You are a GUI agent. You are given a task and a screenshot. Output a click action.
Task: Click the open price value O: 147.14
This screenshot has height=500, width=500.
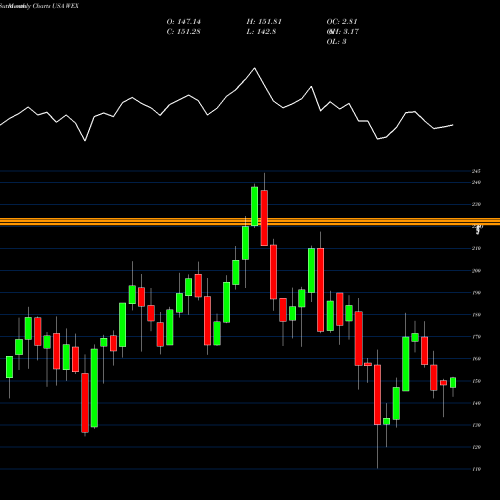(x=184, y=22)
